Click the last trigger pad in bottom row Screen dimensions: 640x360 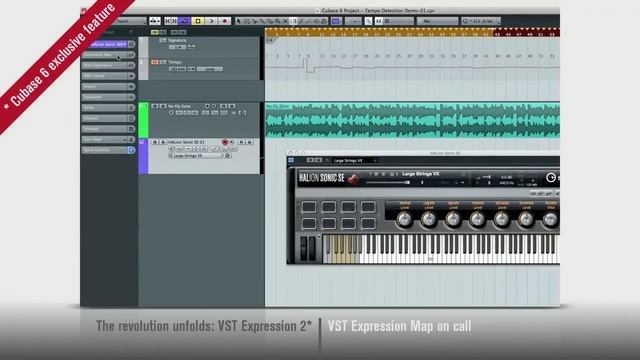tap(368, 223)
